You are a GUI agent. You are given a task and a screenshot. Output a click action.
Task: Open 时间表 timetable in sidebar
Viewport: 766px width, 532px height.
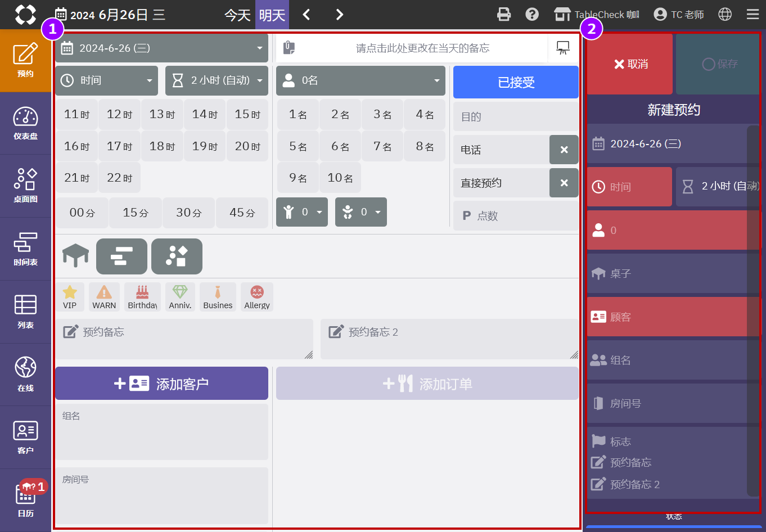coord(25,249)
